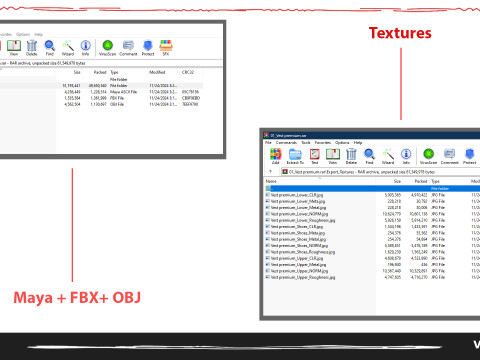
Task: Open the Options menu in the Maya/FBX/OBJ window
Action: coord(23,34)
